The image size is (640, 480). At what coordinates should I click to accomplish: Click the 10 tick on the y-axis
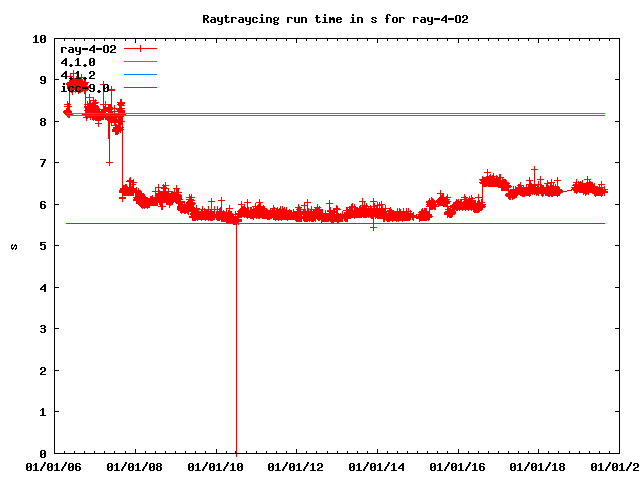(39, 39)
